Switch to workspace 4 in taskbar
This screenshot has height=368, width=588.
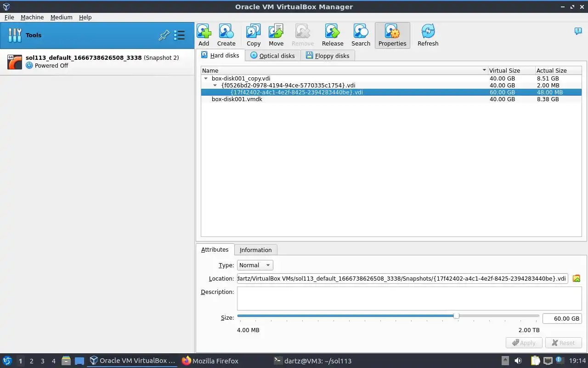(53, 361)
